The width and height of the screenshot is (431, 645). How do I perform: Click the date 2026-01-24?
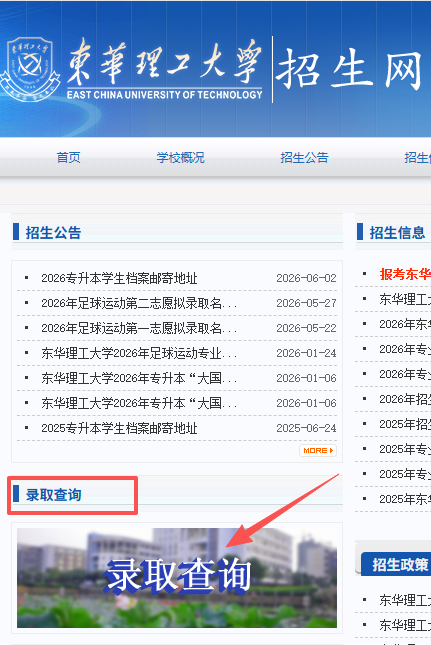pos(306,353)
